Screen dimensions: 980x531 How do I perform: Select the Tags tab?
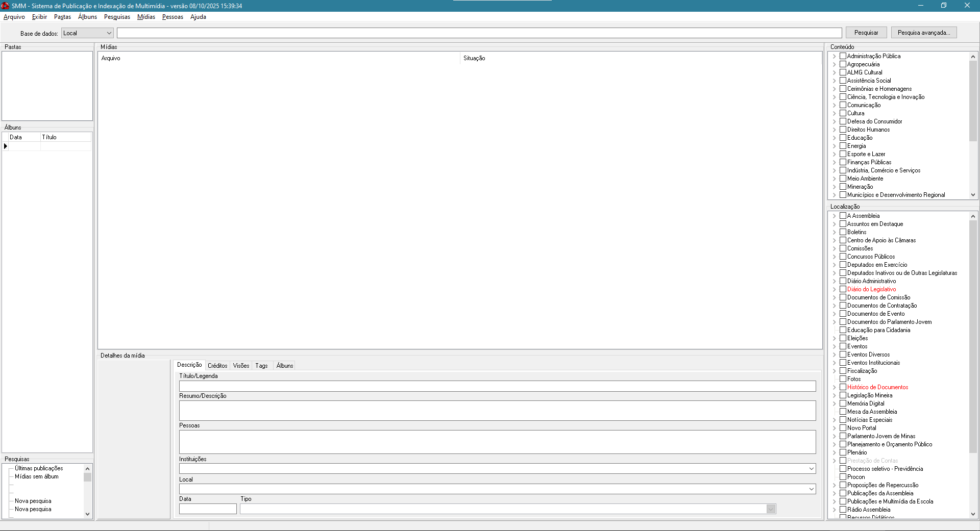[x=261, y=366]
